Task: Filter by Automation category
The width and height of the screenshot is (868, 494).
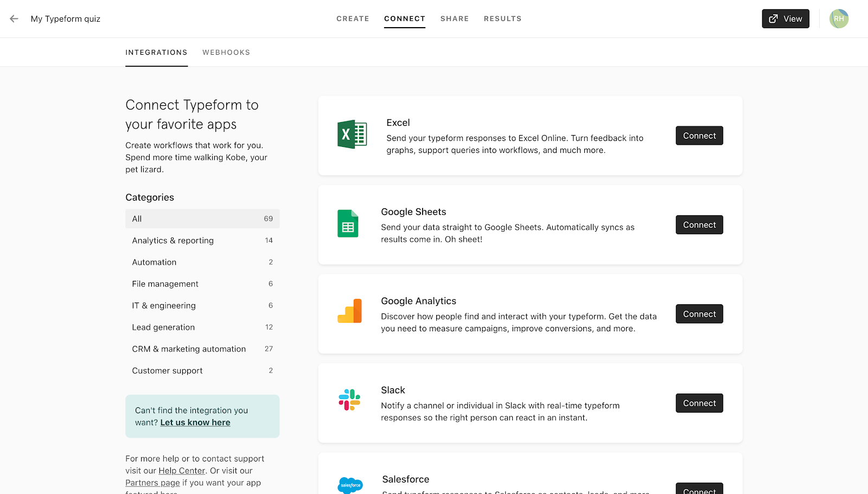Action: coord(202,262)
